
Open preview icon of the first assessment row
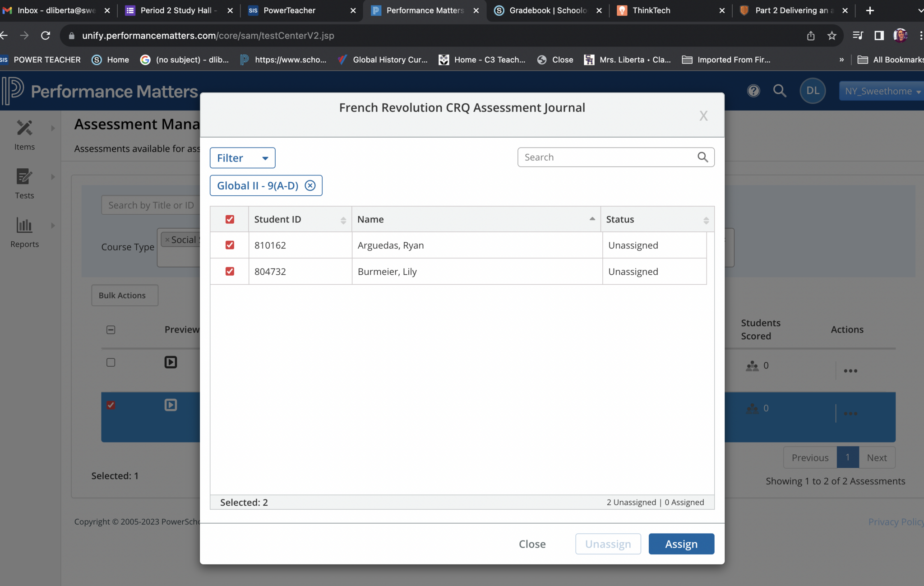click(171, 362)
